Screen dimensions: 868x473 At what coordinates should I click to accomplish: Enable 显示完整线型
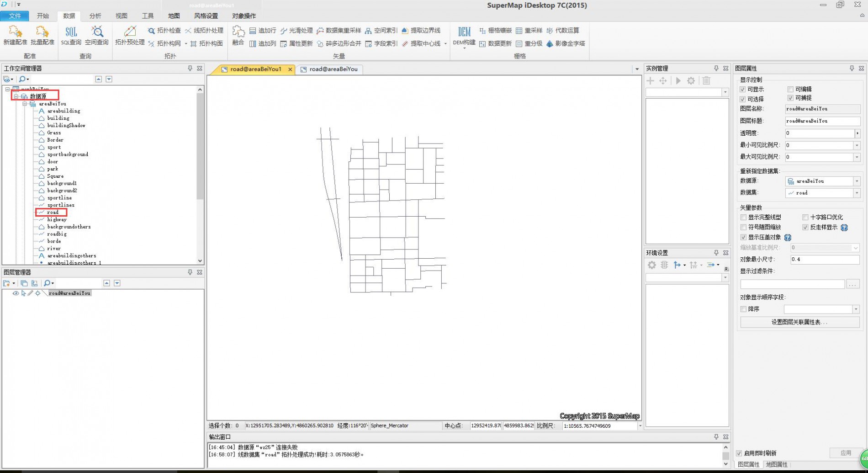[744, 218]
